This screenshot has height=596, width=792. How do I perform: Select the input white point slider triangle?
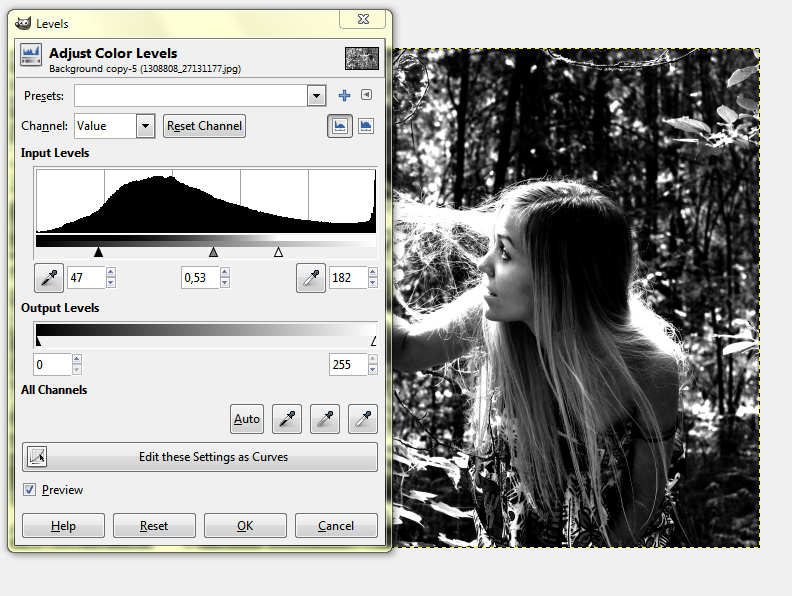278,252
